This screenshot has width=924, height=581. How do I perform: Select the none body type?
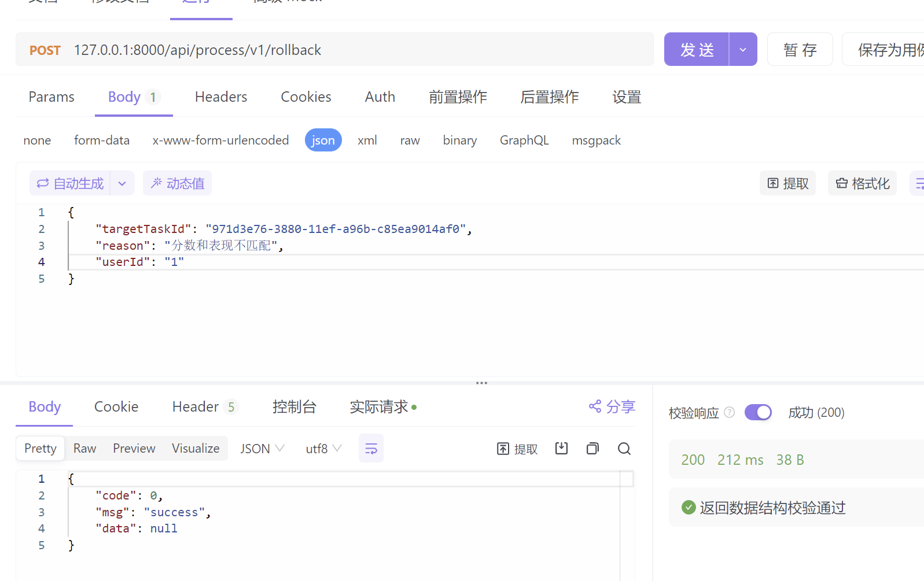click(x=37, y=140)
